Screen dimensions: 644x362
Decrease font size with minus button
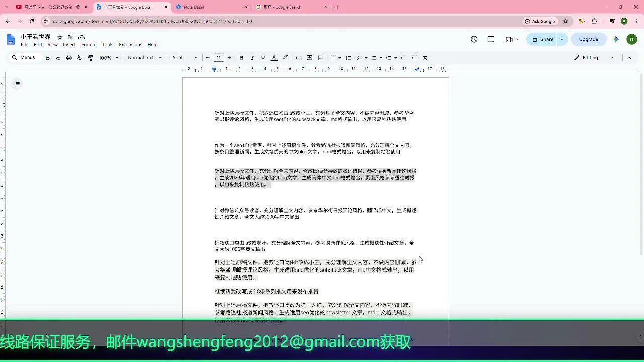(x=208, y=58)
